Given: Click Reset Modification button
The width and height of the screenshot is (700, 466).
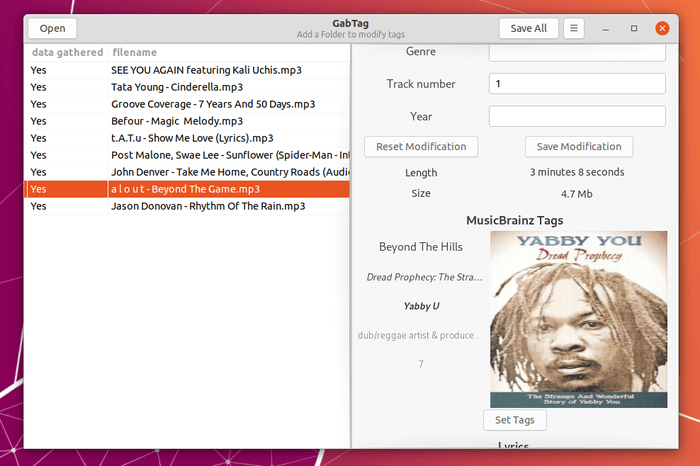Looking at the screenshot, I should coord(421,146).
